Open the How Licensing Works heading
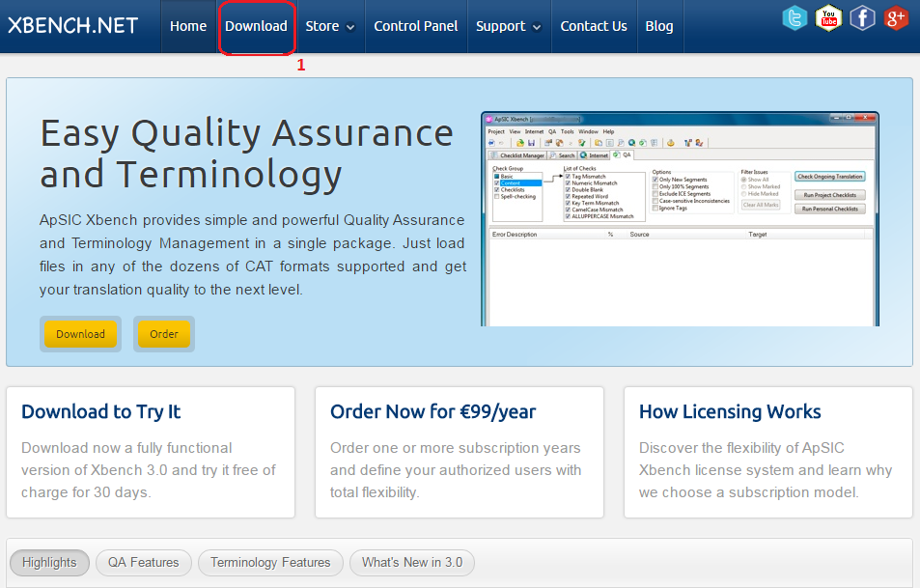Viewport: 920px width, 588px height. 730,412
